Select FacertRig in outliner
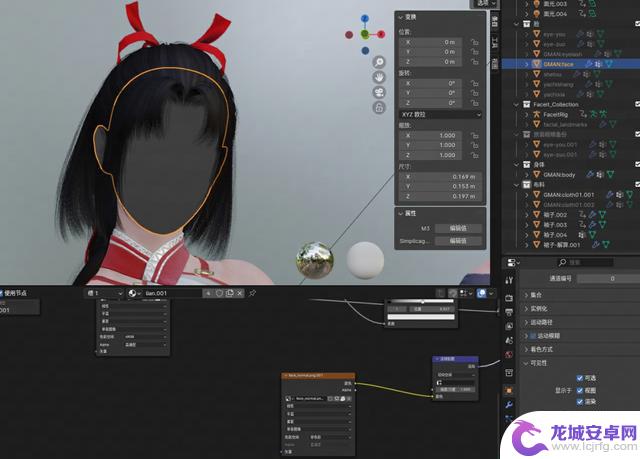The width and height of the screenshot is (640, 459). [x=556, y=115]
